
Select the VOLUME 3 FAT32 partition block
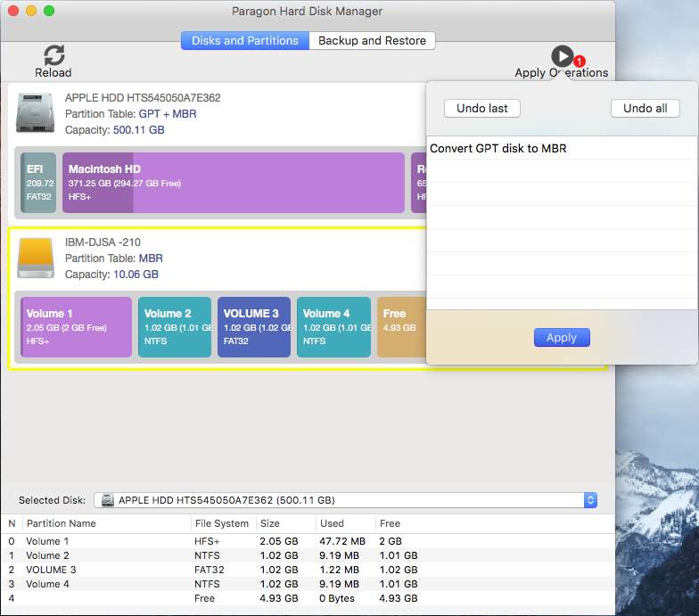coord(254,327)
